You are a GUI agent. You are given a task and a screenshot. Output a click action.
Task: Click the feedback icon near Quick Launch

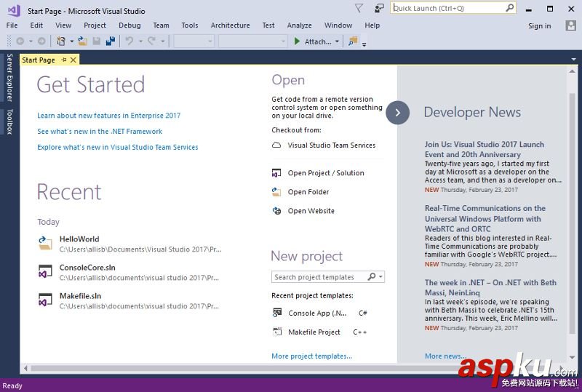[x=378, y=8]
